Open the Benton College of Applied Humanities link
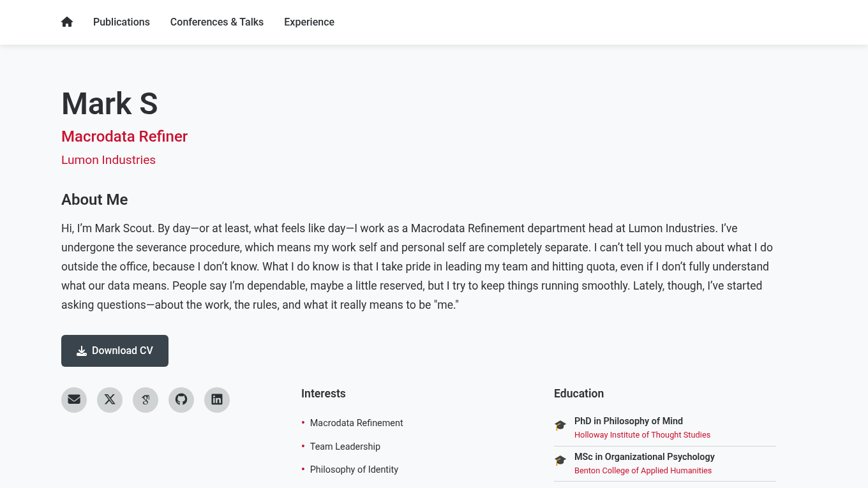Image resolution: width=868 pixels, height=488 pixels. [x=643, y=470]
